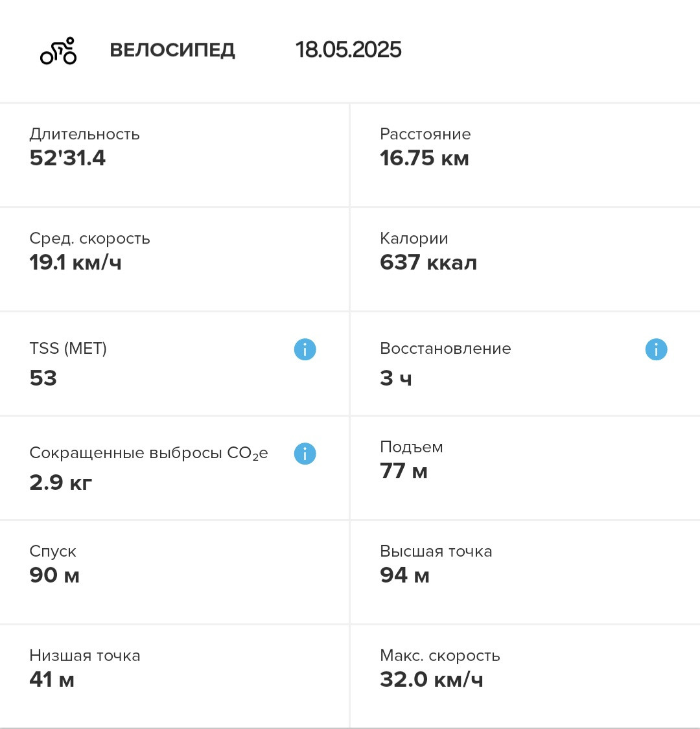The width and height of the screenshot is (700, 729).
Task: Tap the Макс. скорость 32.0 км/ч tile
Action: pyautogui.click(x=525, y=677)
